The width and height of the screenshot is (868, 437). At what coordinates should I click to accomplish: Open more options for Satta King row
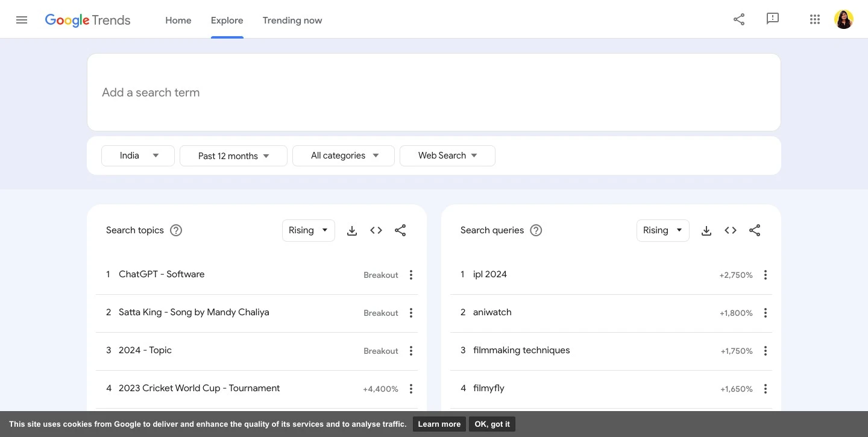pos(411,313)
